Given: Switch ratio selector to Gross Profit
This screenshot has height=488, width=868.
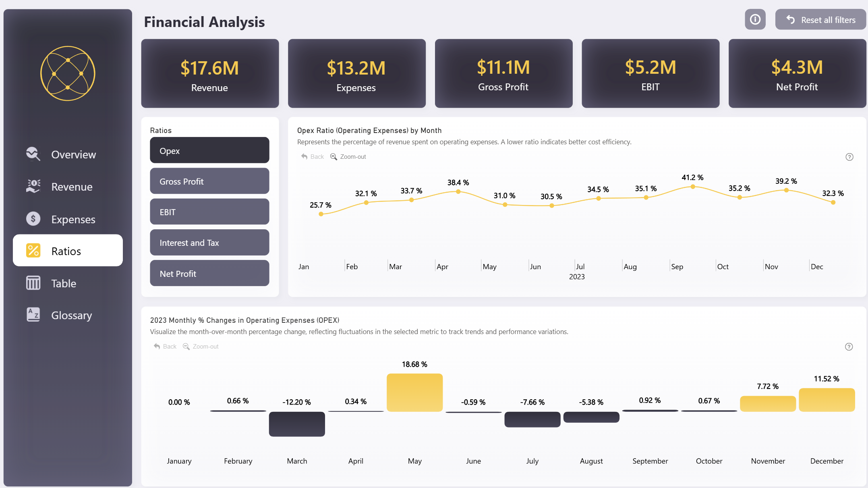Looking at the screenshot, I should pyautogui.click(x=209, y=181).
